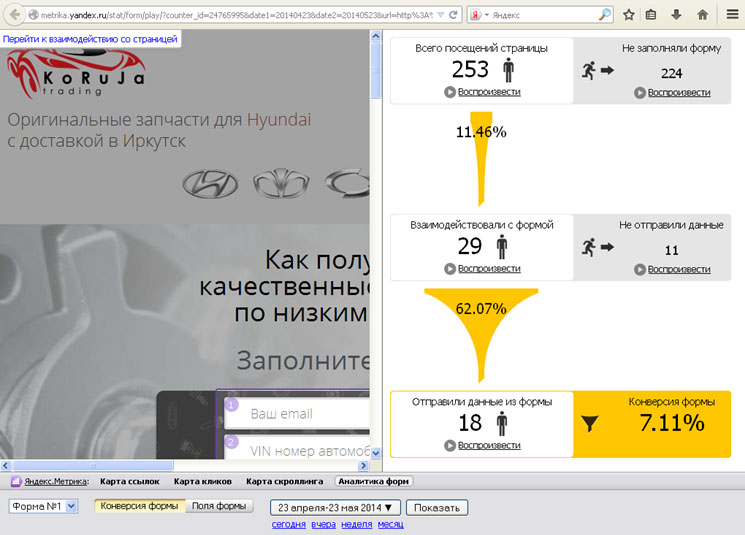Viewport: 745px width, 535px height.
Task: Open the Форма №1 dropdown
Action: click(x=43, y=507)
